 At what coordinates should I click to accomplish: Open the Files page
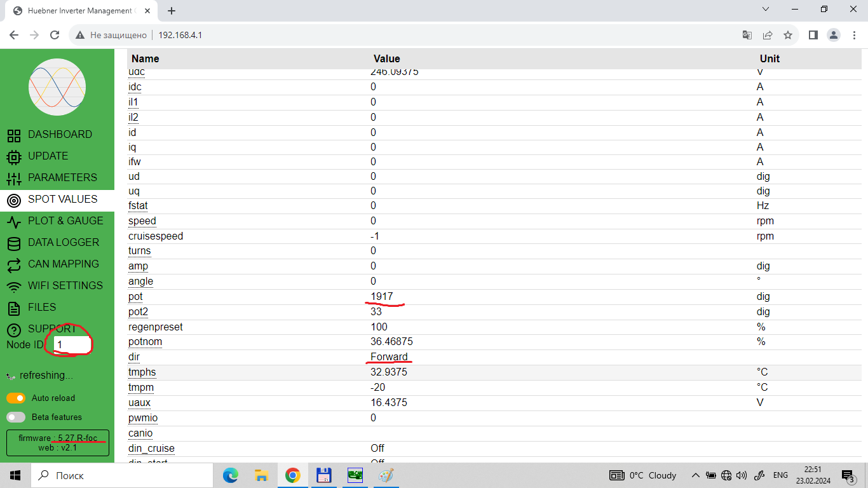pyautogui.click(x=42, y=308)
